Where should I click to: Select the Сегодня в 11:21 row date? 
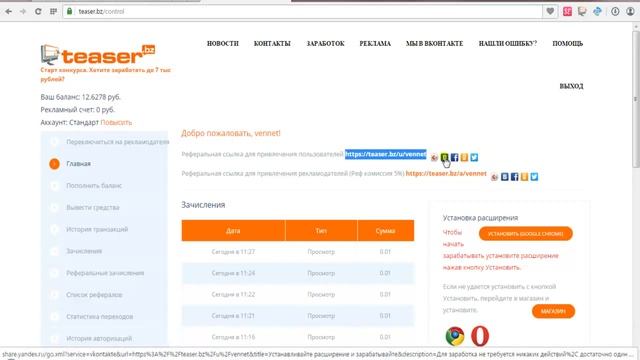pyautogui.click(x=233, y=316)
